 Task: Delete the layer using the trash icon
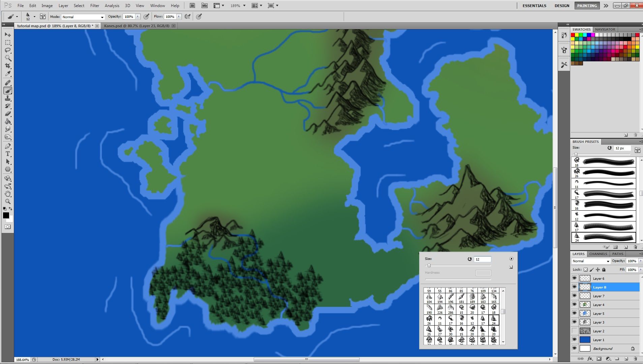coord(635,358)
